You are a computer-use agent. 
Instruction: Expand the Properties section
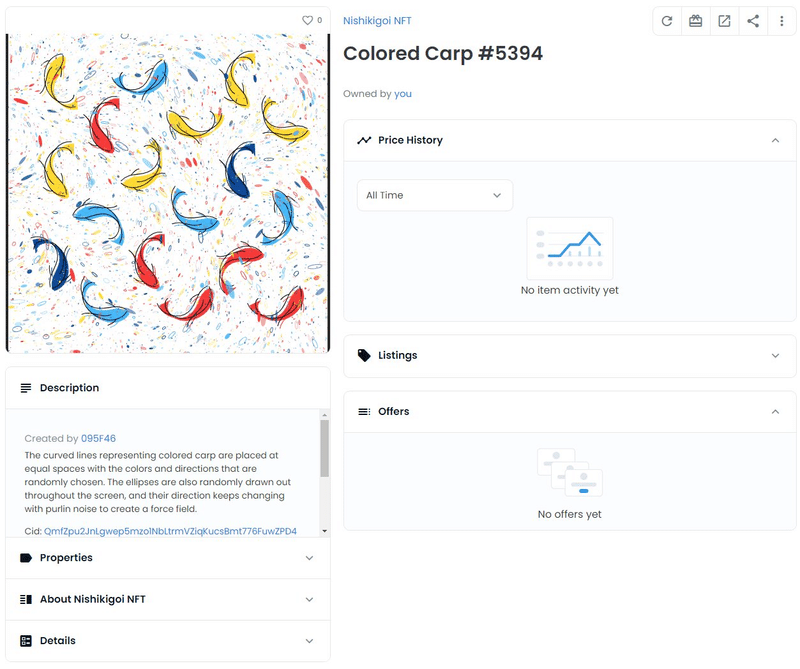(309, 558)
